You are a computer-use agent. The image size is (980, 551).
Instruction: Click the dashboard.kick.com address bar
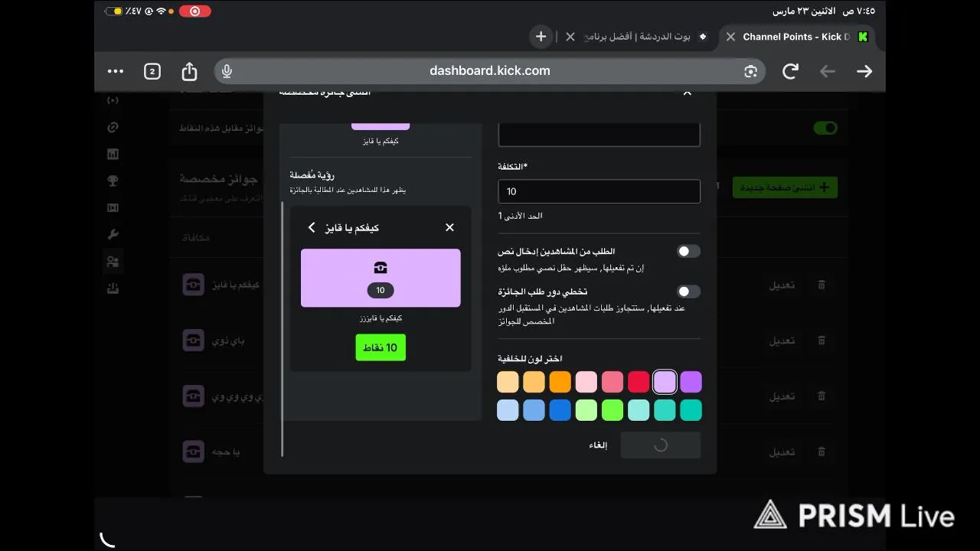click(490, 71)
